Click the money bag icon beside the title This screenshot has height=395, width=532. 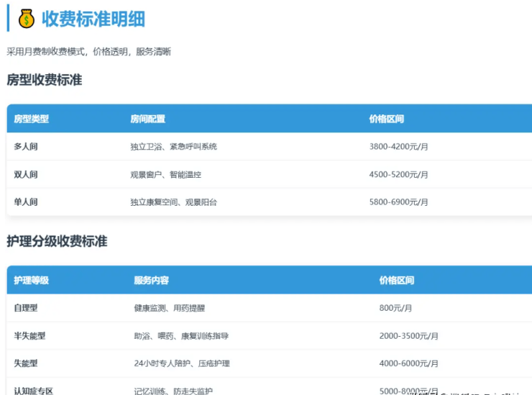(x=27, y=19)
